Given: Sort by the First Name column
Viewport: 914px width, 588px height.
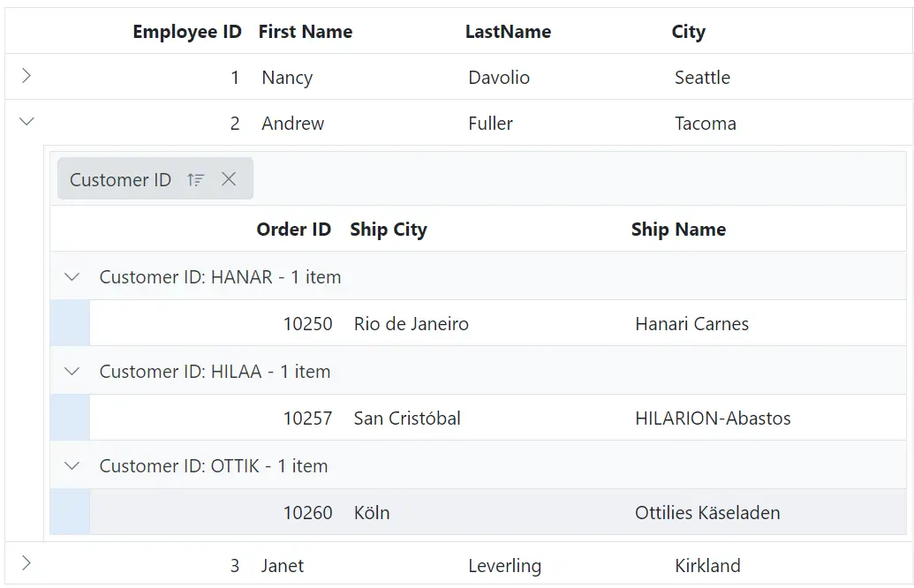Looking at the screenshot, I should coord(305,31).
